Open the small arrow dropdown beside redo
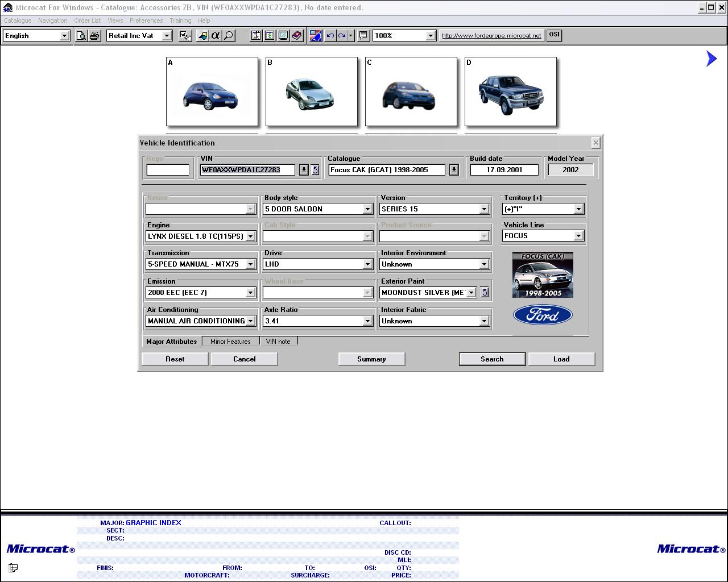This screenshot has width=728, height=582. point(350,36)
